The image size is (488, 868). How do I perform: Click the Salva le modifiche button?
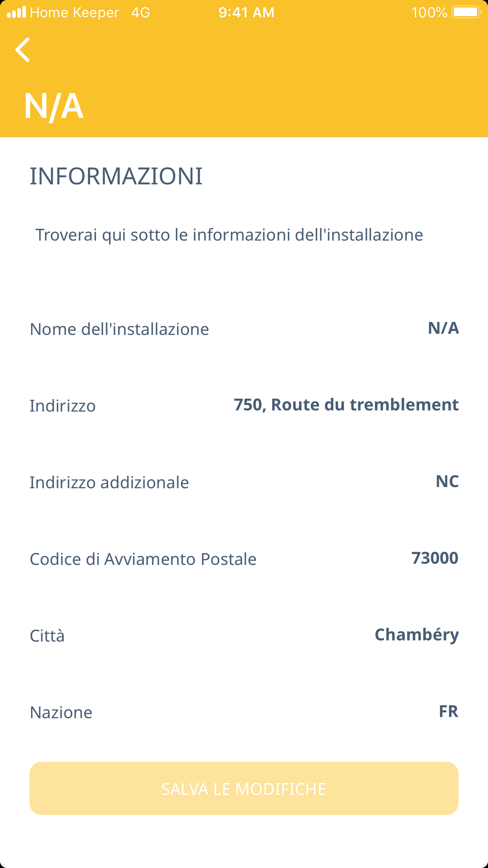pyautogui.click(x=244, y=788)
